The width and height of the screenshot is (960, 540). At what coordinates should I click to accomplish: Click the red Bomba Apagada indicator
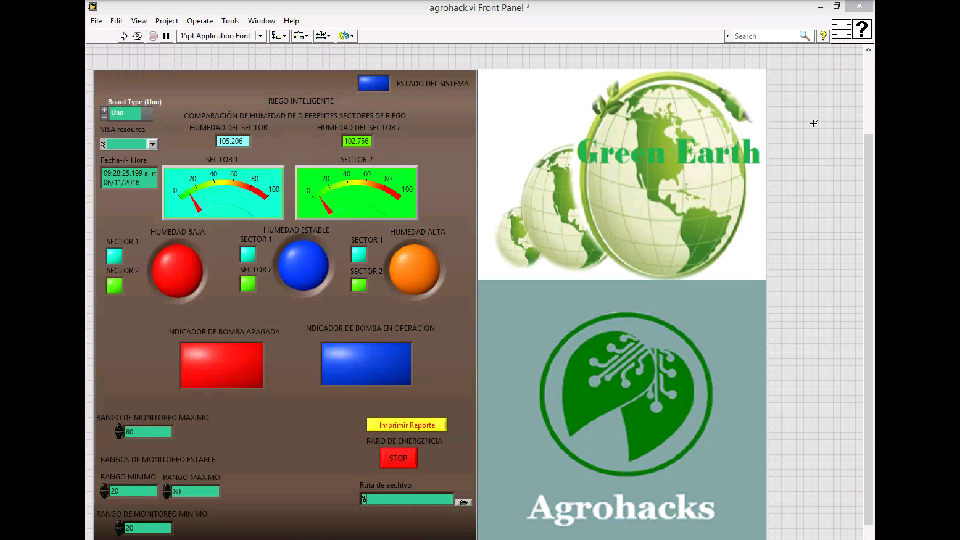pyautogui.click(x=222, y=365)
